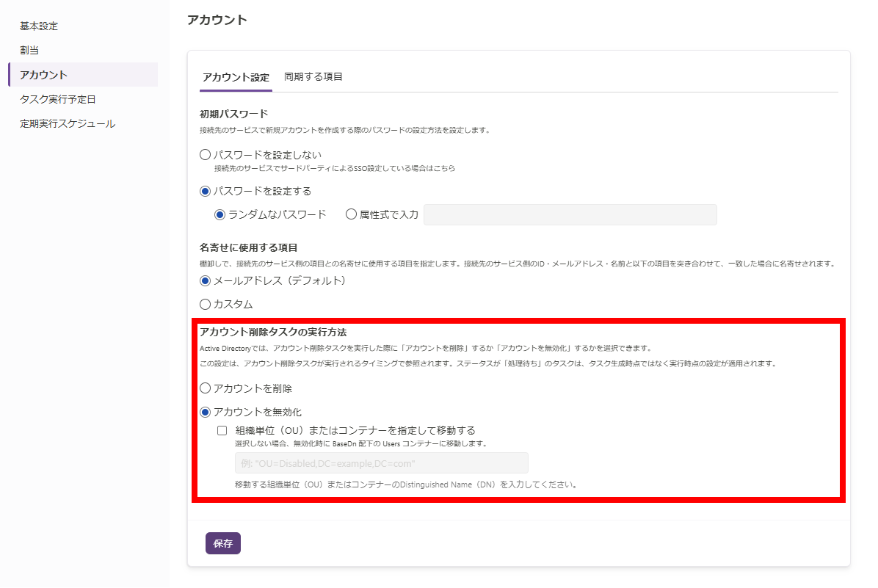878x588 pixels.
Task: Select メールアドレス（デフォルト） for name matching
Action: pyautogui.click(x=206, y=280)
